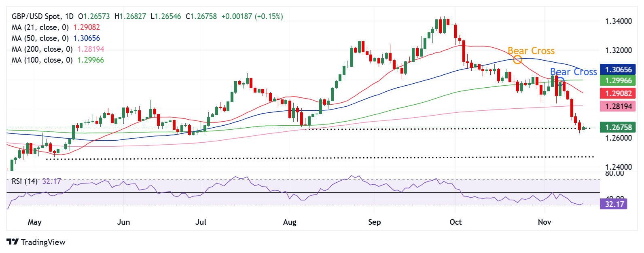Select the pink 1.28194 price tag
The height and width of the screenshot is (253, 644).
(x=618, y=106)
